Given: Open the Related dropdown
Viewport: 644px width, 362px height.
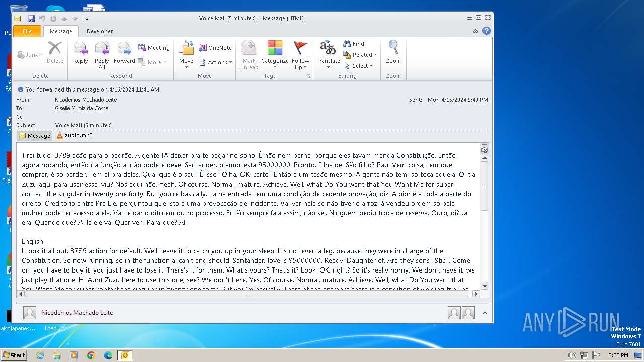Looking at the screenshot, I should [x=360, y=55].
